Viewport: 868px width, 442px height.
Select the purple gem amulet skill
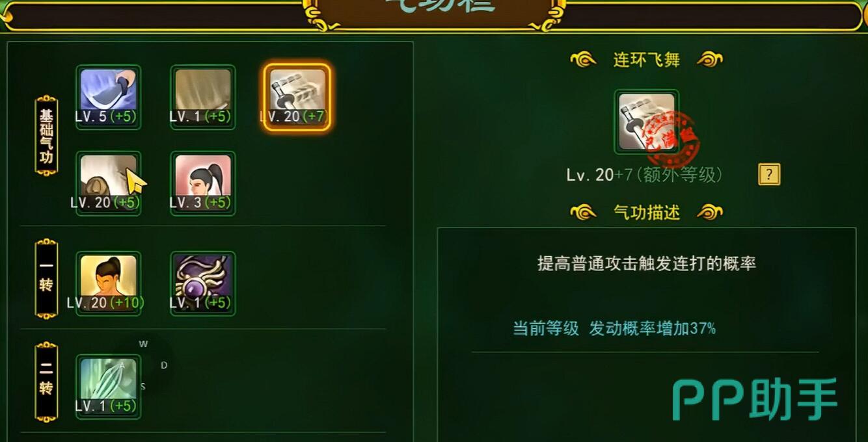point(203,283)
